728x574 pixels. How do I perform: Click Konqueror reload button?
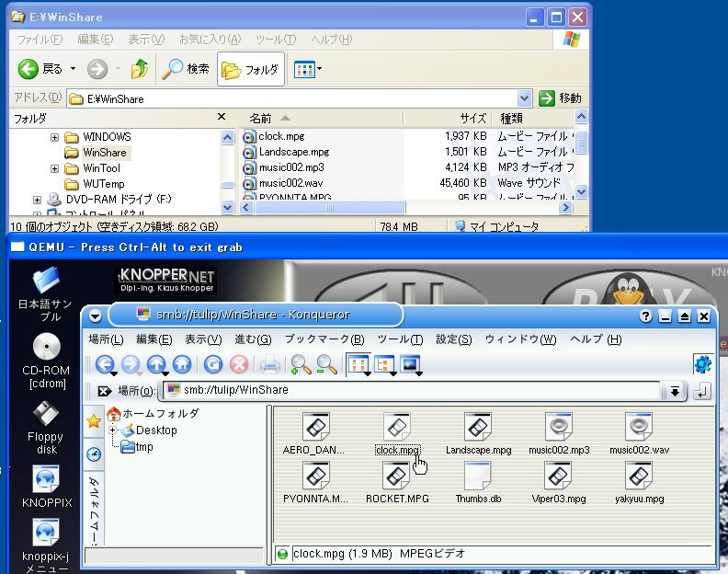click(x=213, y=364)
